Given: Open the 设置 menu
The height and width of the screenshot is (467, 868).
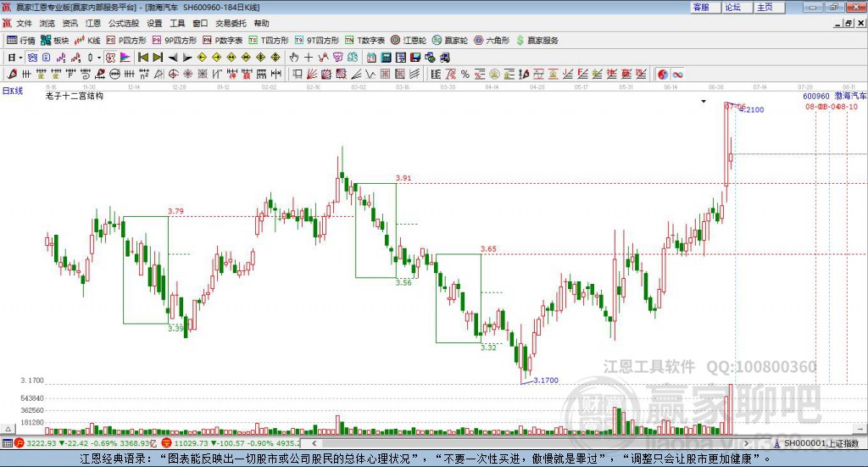Looking at the screenshot, I should [154, 23].
